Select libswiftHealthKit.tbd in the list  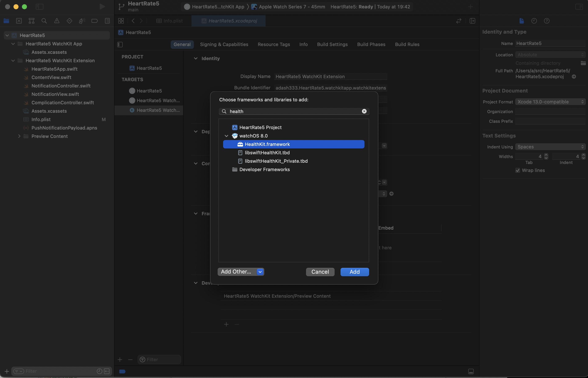[x=294, y=153]
